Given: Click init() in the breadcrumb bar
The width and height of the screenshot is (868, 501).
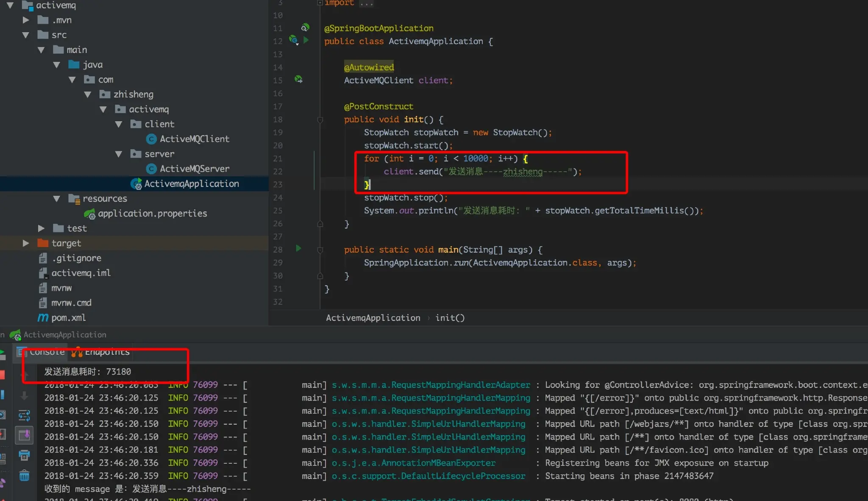Looking at the screenshot, I should click(x=450, y=318).
